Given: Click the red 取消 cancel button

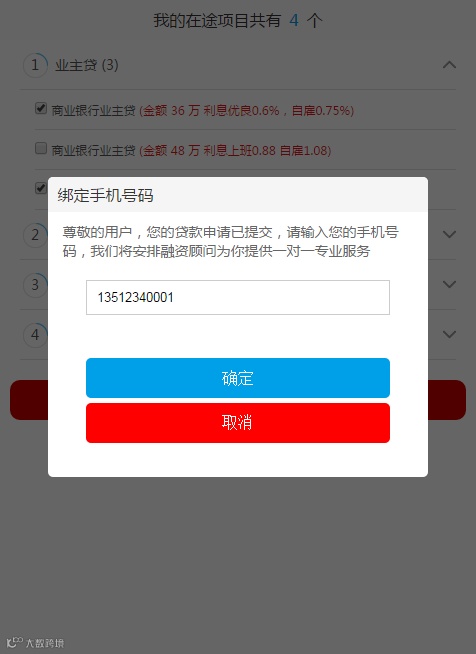Looking at the screenshot, I should click(238, 423).
